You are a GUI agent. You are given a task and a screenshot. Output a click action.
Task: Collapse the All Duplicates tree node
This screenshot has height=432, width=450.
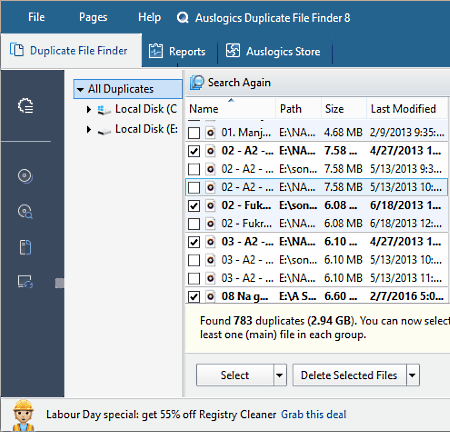point(80,89)
